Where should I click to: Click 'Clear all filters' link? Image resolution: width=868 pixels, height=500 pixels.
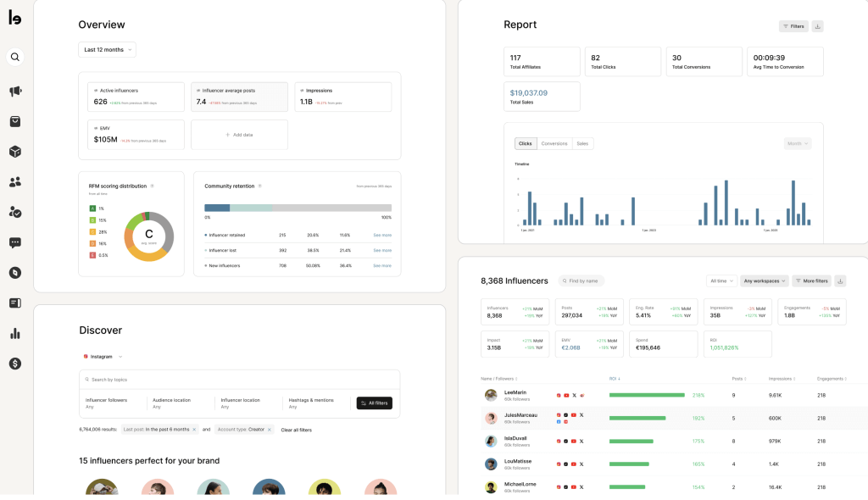296,430
